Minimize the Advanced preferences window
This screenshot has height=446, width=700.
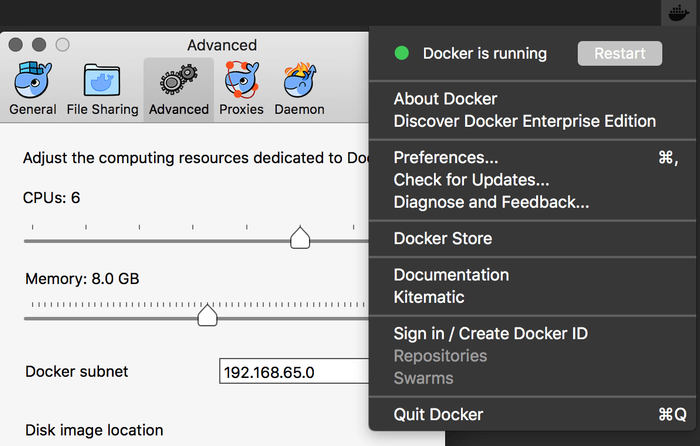pos(39,45)
